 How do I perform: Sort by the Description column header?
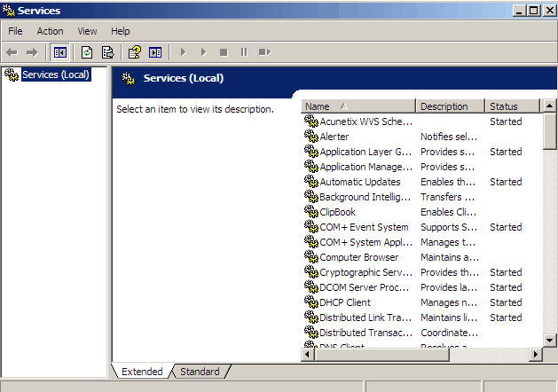tap(450, 106)
